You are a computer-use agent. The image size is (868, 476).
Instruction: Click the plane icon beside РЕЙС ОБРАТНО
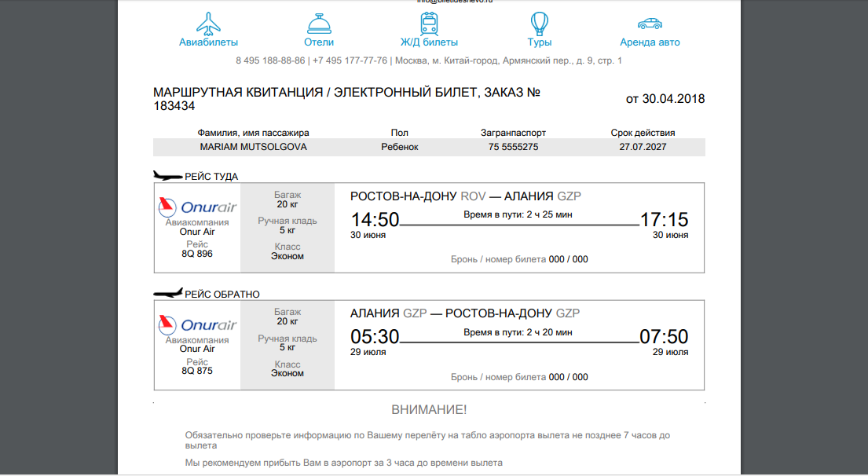pos(168,293)
